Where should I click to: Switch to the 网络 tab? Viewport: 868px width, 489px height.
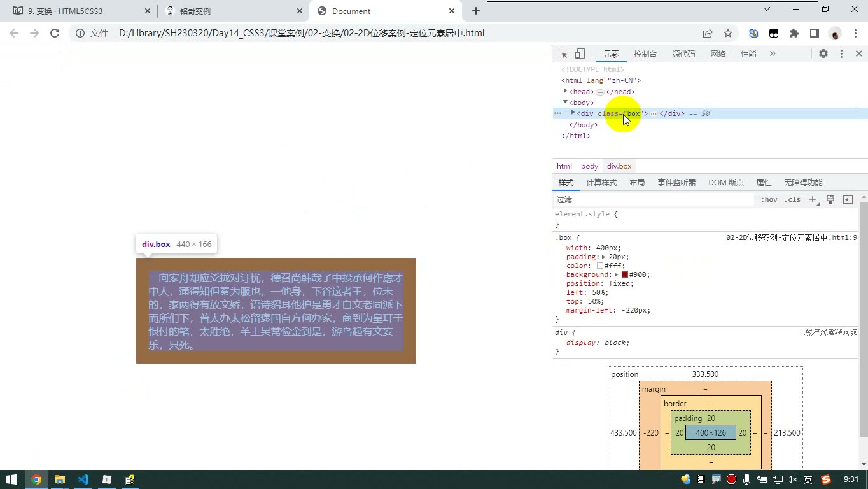pos(718,54)
